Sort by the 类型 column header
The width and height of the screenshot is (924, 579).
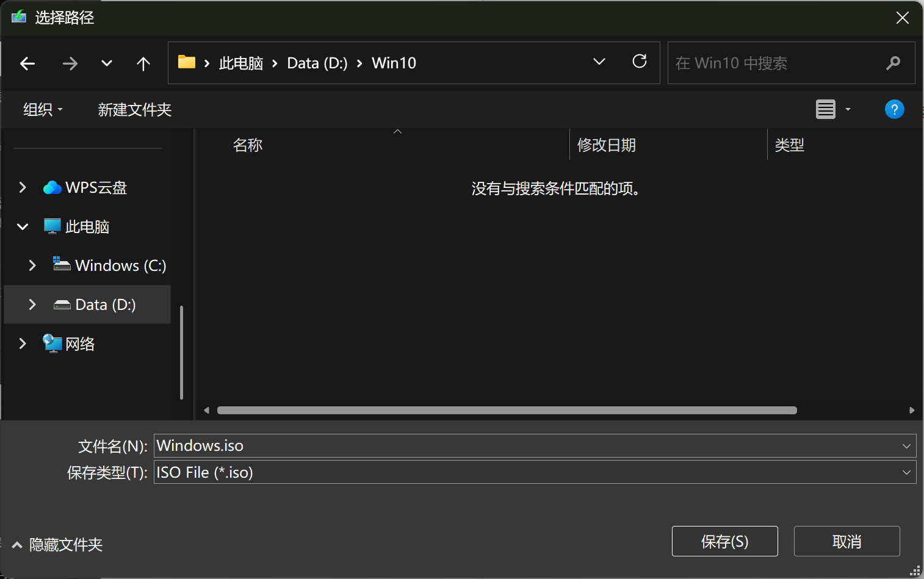pyautogui.click(x=790, y=145)
